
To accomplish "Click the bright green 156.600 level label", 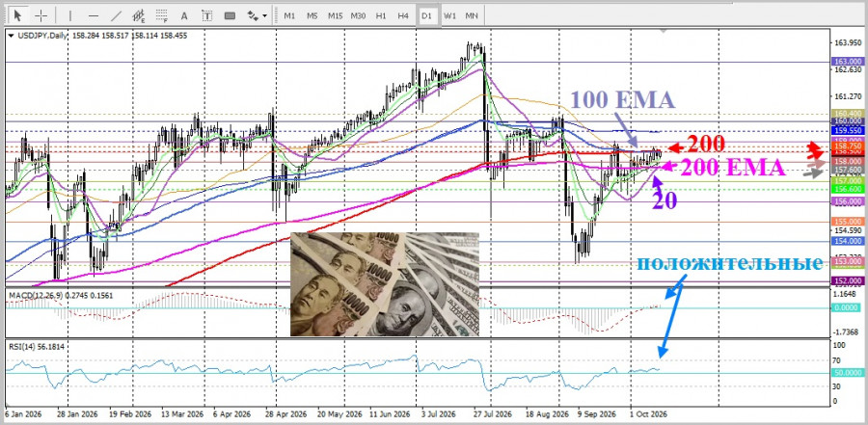I will click(x=848, y=189).
